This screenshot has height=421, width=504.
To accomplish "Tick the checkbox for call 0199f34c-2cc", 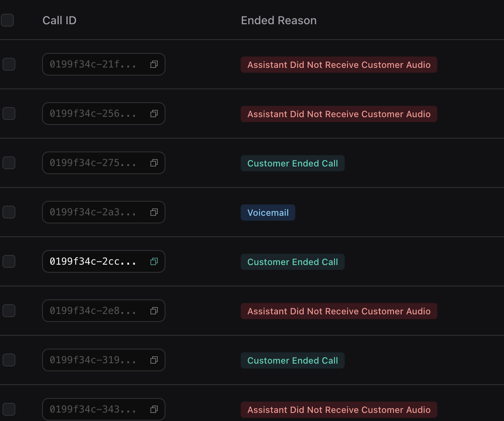I will coord(9,261).
